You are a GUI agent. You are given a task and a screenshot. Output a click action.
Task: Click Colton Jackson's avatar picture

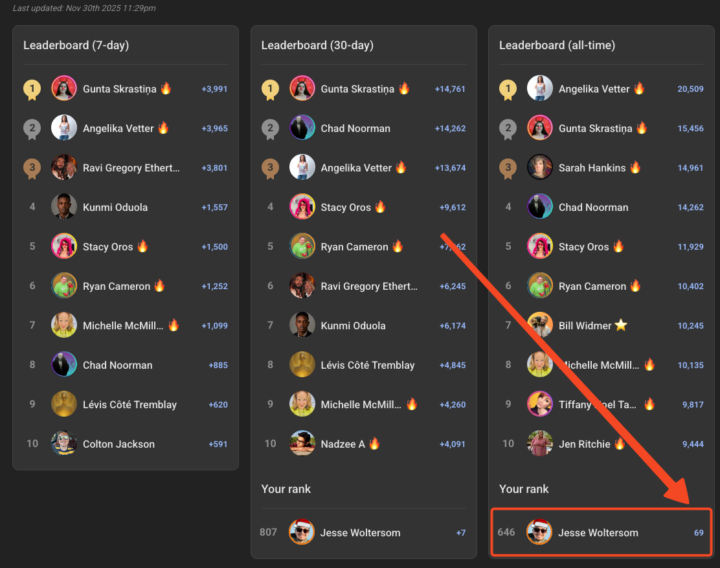[x=64, y=444]
